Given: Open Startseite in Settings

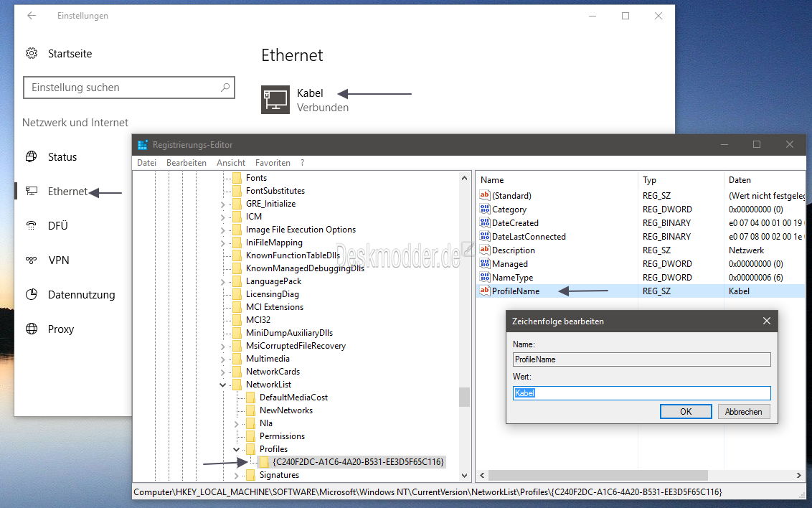Looking at the screenshot, I should 70,53.
